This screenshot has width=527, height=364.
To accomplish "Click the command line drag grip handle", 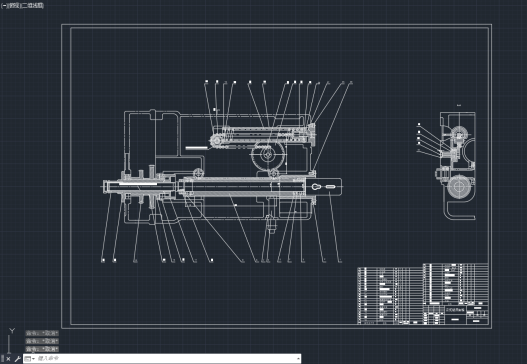I will [3, 359].
